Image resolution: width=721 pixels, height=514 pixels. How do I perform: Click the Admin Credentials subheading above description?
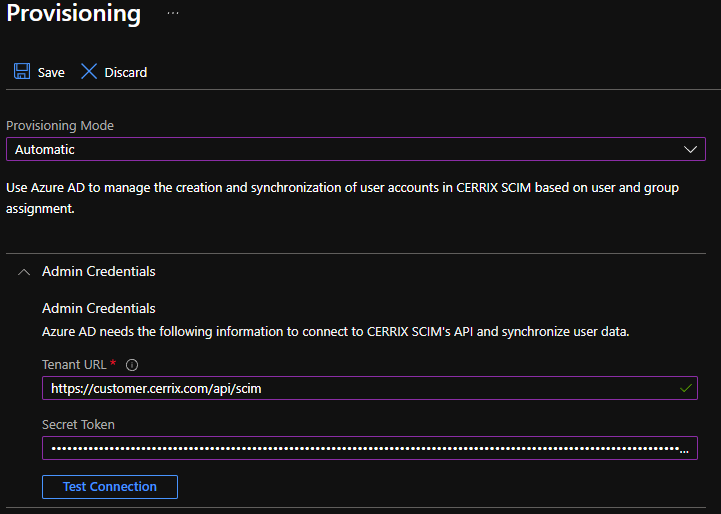point(98,308)
